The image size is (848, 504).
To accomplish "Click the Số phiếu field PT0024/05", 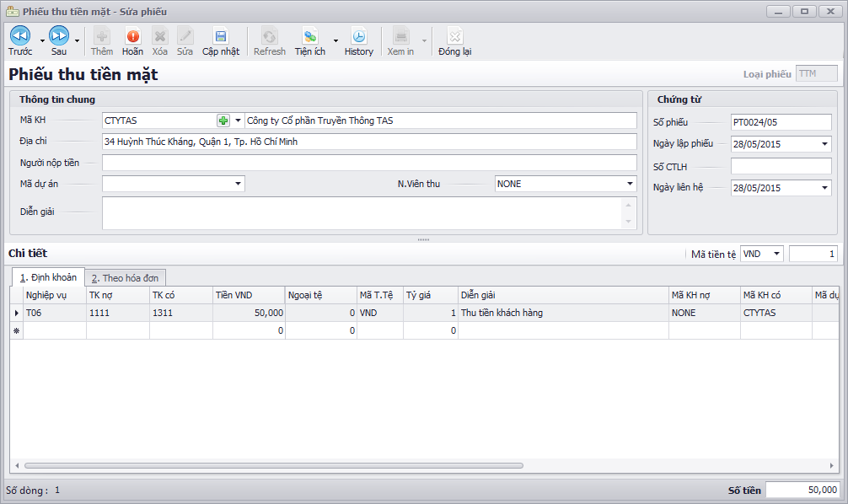I will (x=781, y=122).
